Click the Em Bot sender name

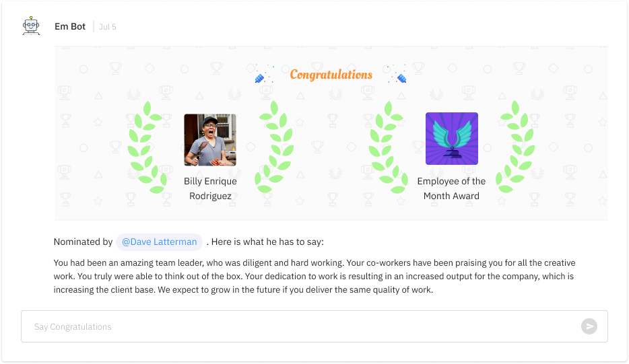coord(70,26)
